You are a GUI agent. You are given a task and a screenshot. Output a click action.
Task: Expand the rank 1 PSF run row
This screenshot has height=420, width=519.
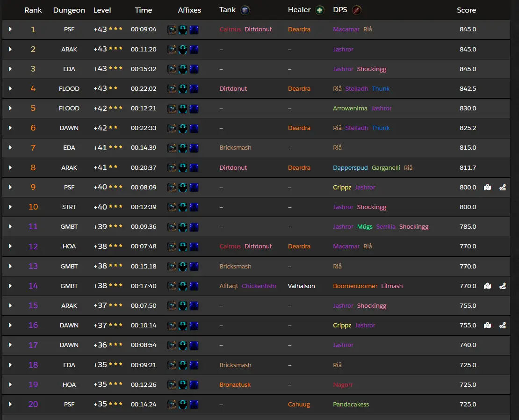10,29
